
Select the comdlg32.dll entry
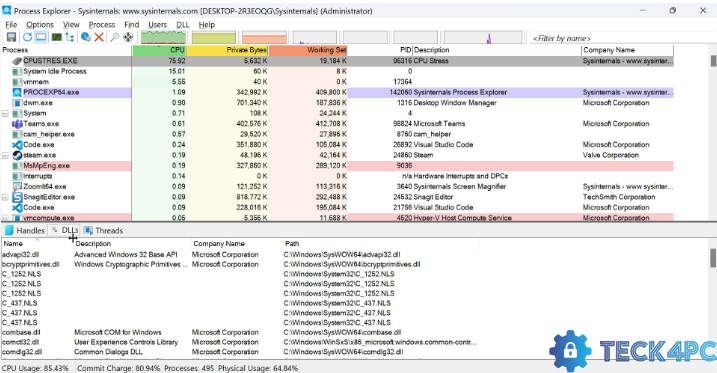click(240, 352)
